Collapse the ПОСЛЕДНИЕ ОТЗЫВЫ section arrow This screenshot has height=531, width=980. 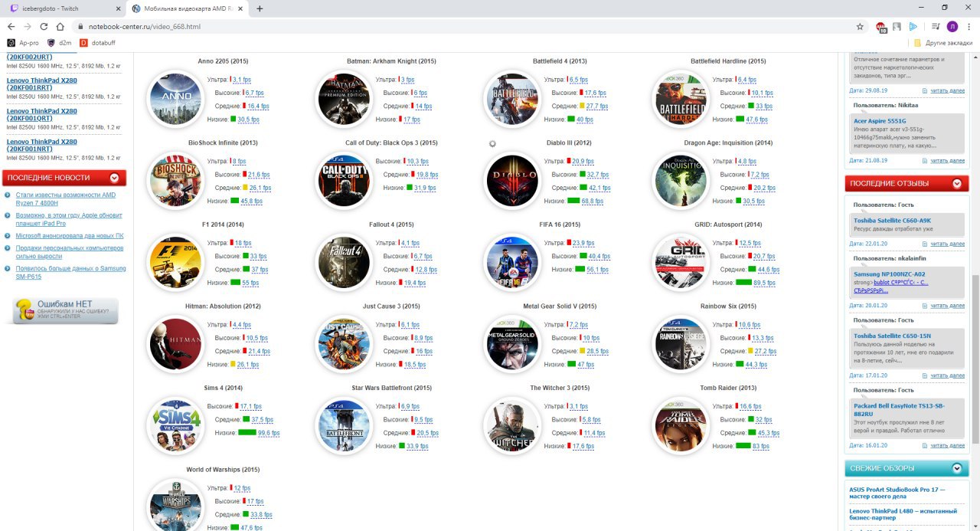(956, 183)
